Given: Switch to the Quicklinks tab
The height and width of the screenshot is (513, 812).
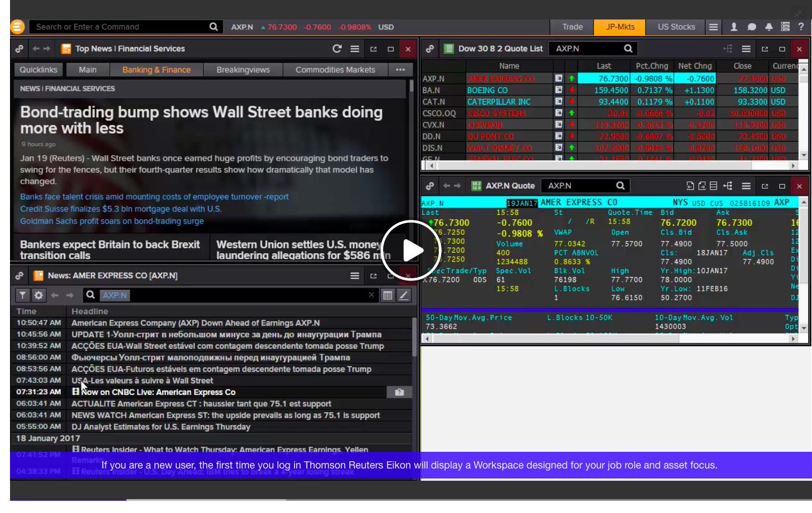Looking at the screenshot, I should [x=38, y=70].
